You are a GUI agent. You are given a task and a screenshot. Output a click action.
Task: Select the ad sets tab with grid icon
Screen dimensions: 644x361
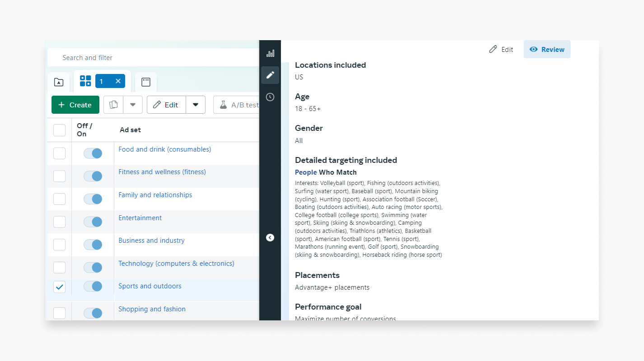[85, 81]
